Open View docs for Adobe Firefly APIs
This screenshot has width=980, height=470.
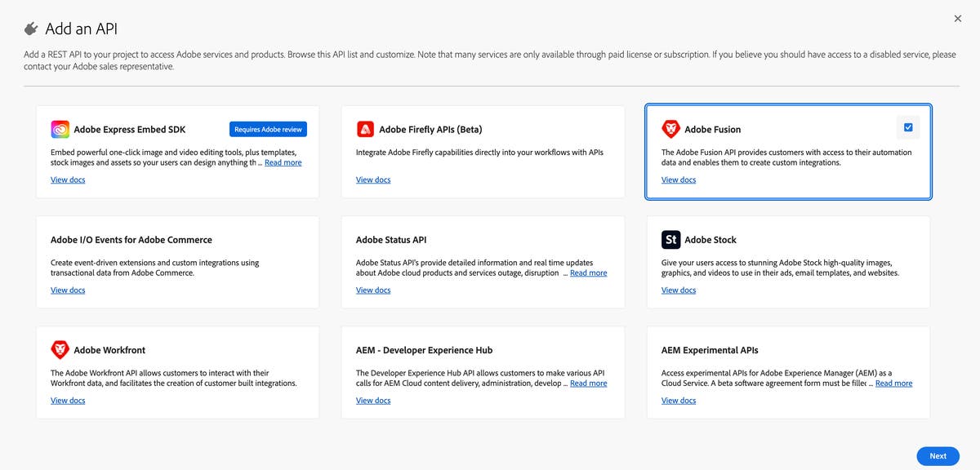(x=373, y=180)
